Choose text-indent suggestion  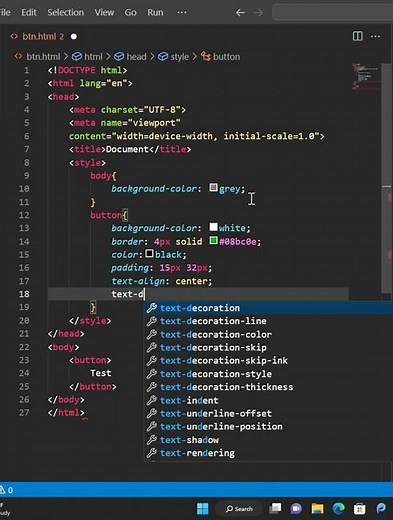tap(268, 400)
